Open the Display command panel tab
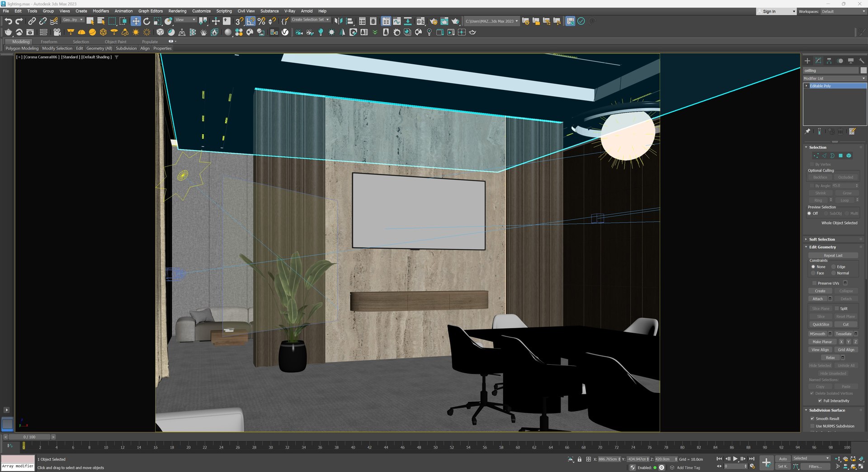The height and width of the screenshot is (472, 868). coord(851,61)
